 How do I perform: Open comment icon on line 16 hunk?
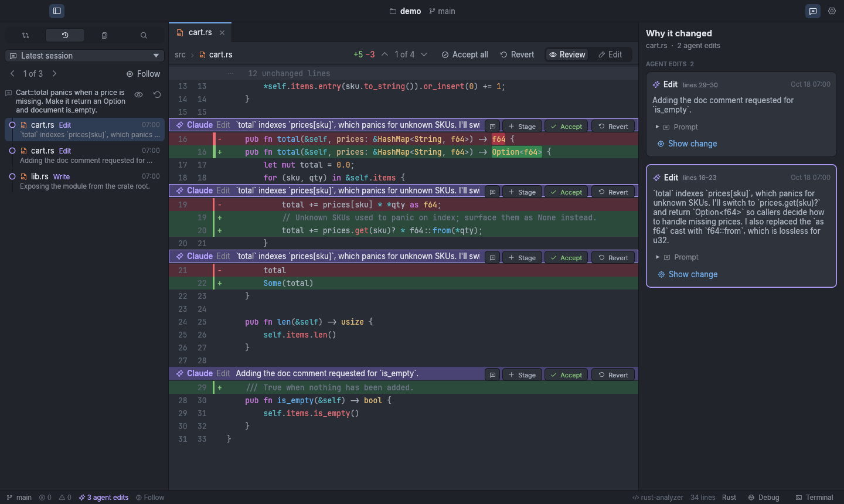(492, 126)
